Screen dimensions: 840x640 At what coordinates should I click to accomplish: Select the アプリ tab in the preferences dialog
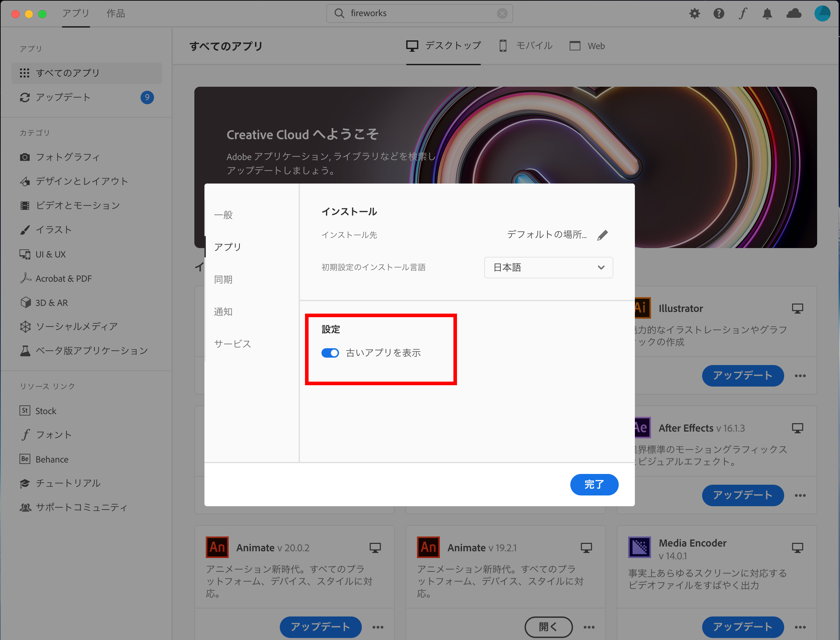pos(228,247)
